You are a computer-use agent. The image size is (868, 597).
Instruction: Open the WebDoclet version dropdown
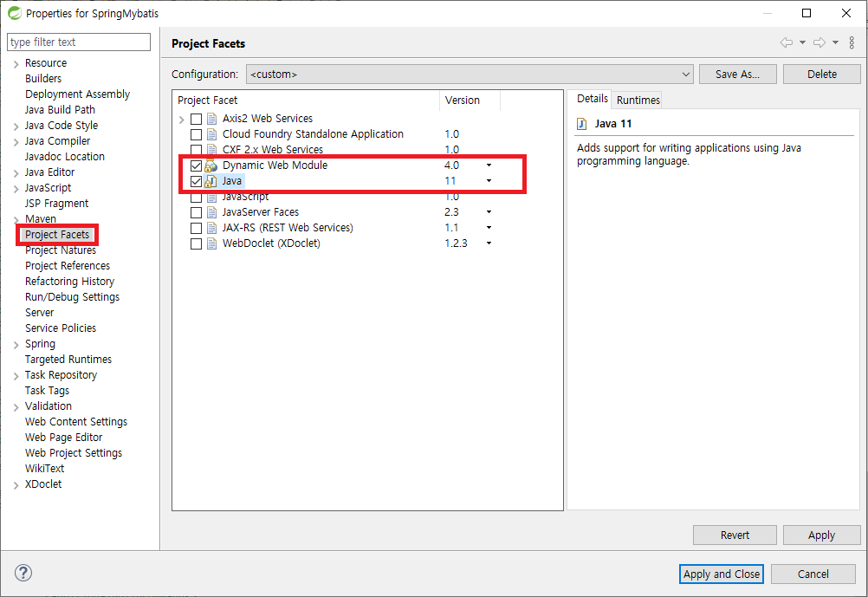click(x=489, y=243)
